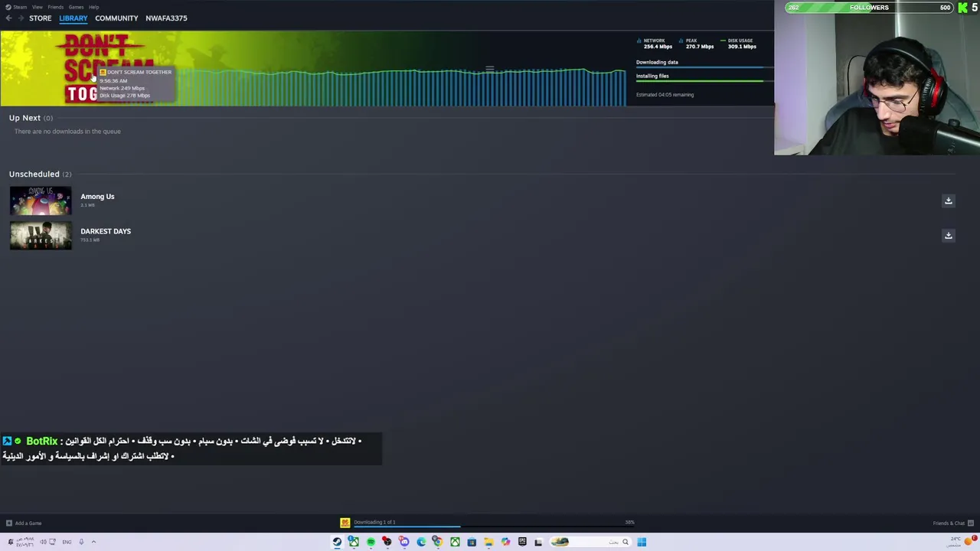Viewport: 980px width, 551px height.
Task: Start the DARKEST DAYS download with arrow icon
Action: pos(948,236)
